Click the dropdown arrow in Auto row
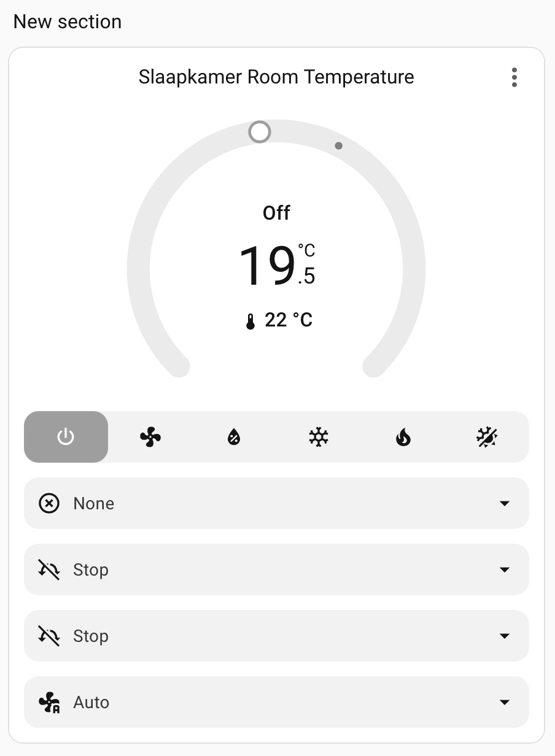The width and height of the screenshot is (555, 756). pyautogui.click(x=505, y=702)
